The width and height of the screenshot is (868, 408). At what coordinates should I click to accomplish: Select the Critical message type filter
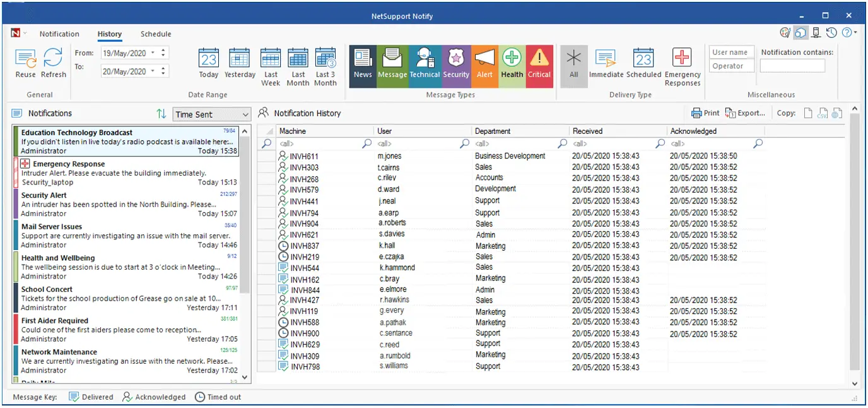(539, 65)
